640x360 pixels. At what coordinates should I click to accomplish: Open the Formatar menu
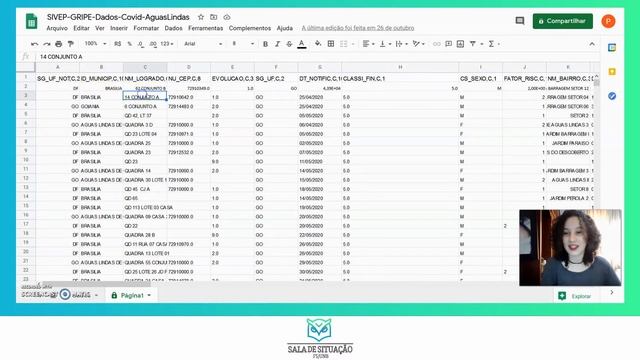point(146,28)
